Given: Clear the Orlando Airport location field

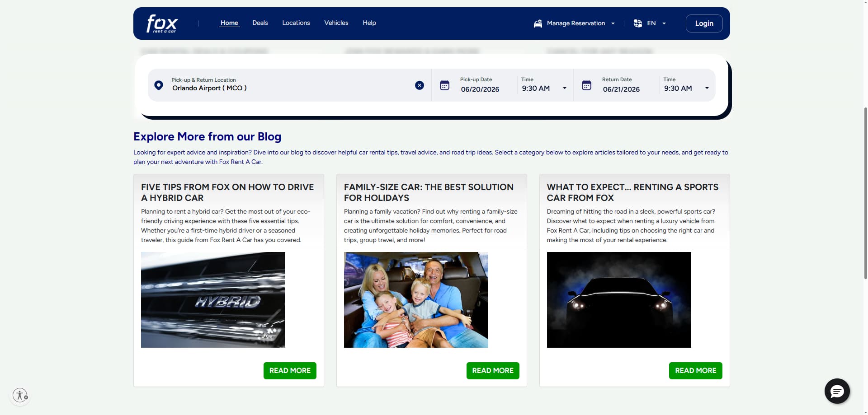Looking at the screenshot, I should coord(420,85).
